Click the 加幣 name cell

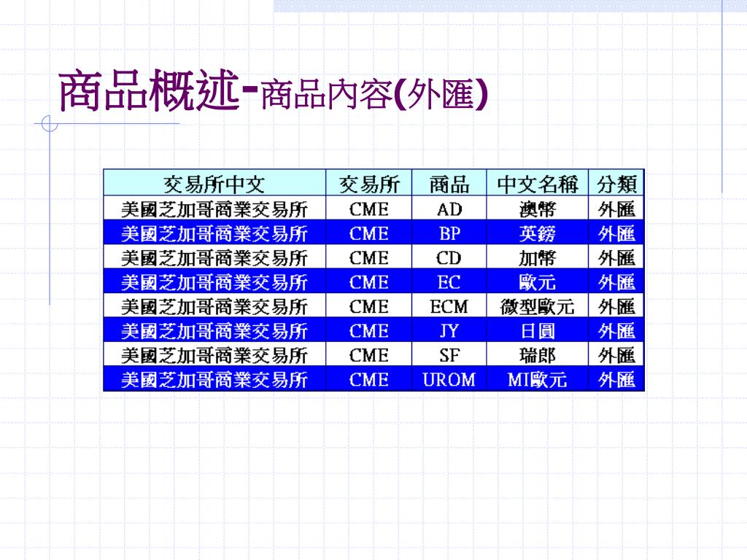click(x=538, y=257)
